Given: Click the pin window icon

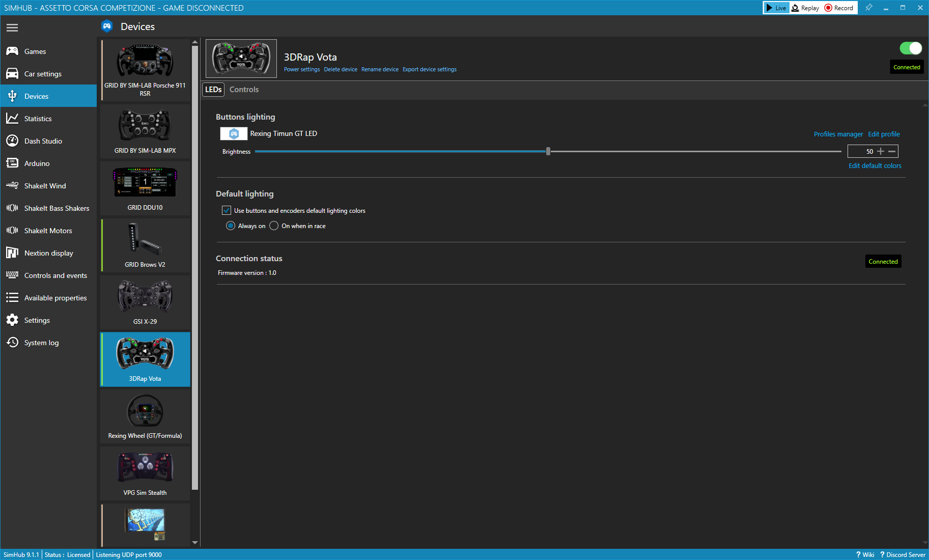Looking at the screenshot, I should (869, 8).
